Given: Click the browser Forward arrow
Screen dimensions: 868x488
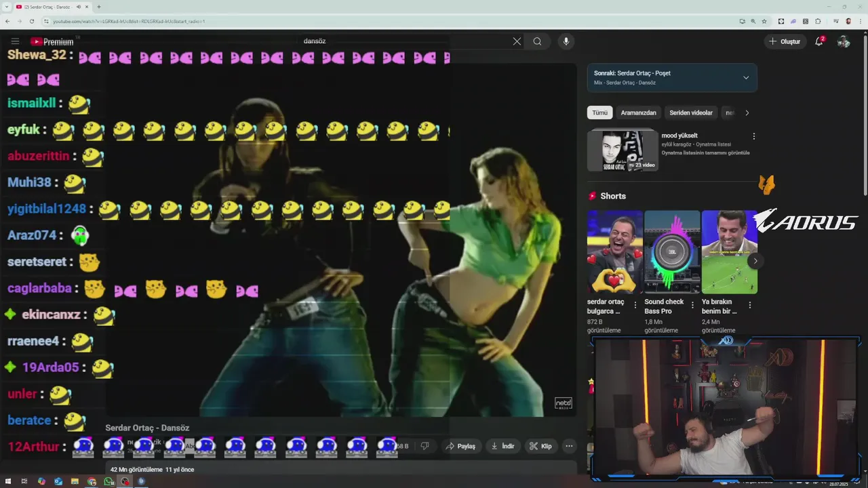Looking at the screenshot, I should (20, 21).
